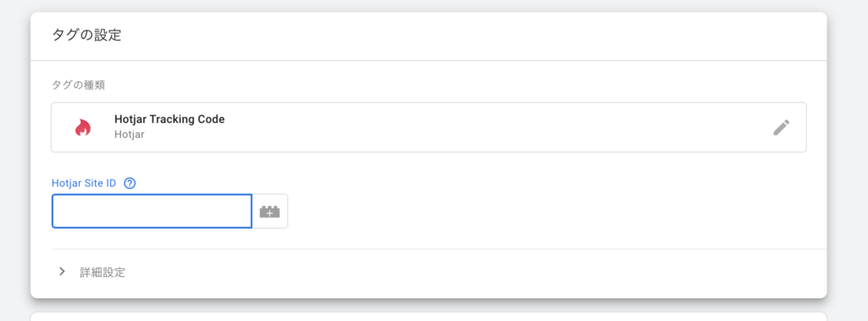
Task: Select the Hotjar Tracking Code title
Action: click(170, 119)
